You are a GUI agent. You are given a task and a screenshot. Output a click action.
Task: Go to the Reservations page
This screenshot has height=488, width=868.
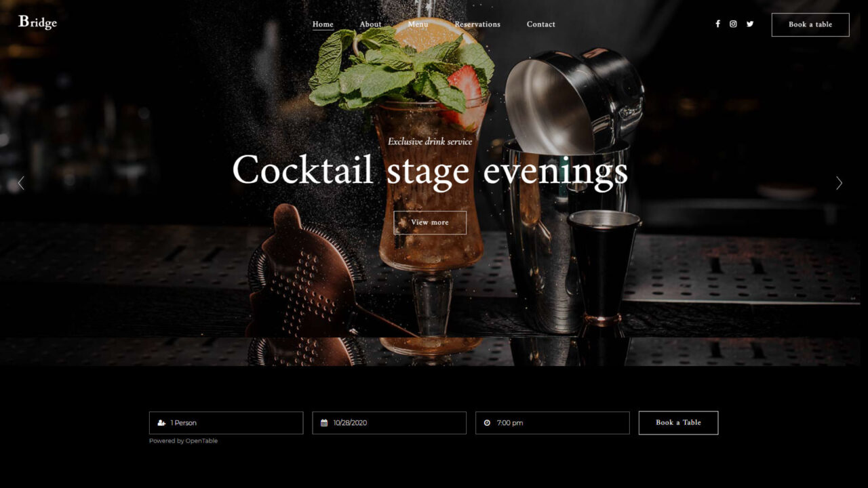point(477,24)
